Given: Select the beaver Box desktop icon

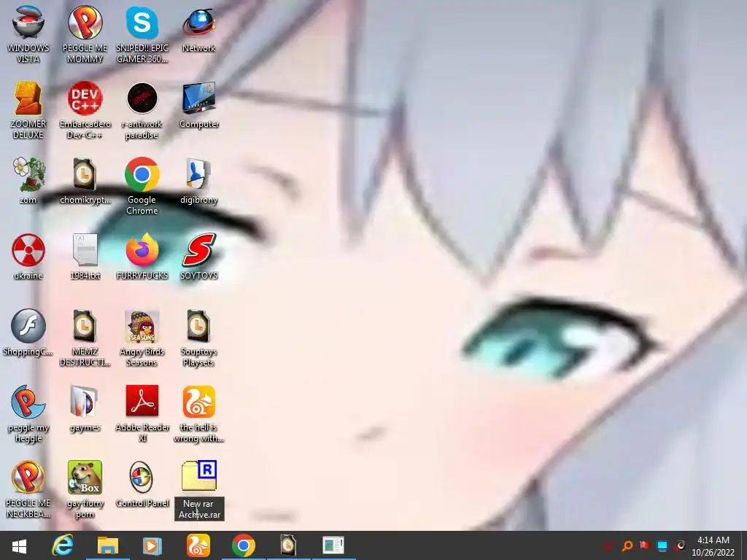Looking at the screenshot, I should point(85,489).
